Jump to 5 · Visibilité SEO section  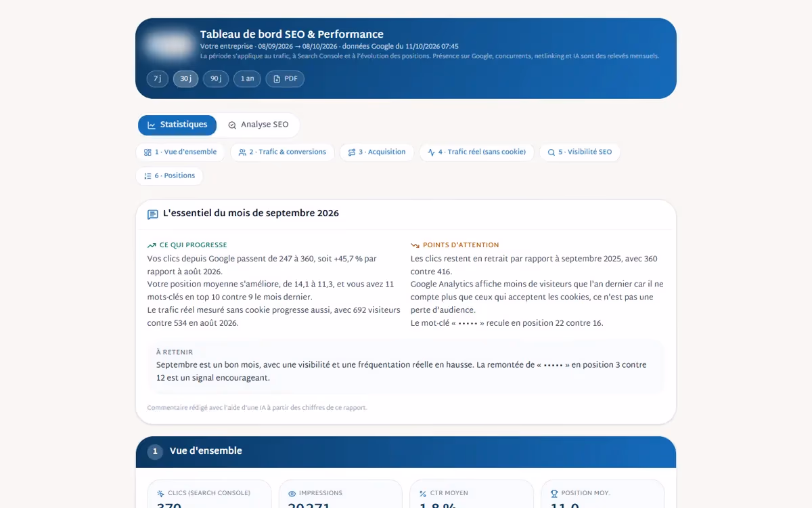coord(580,152)
